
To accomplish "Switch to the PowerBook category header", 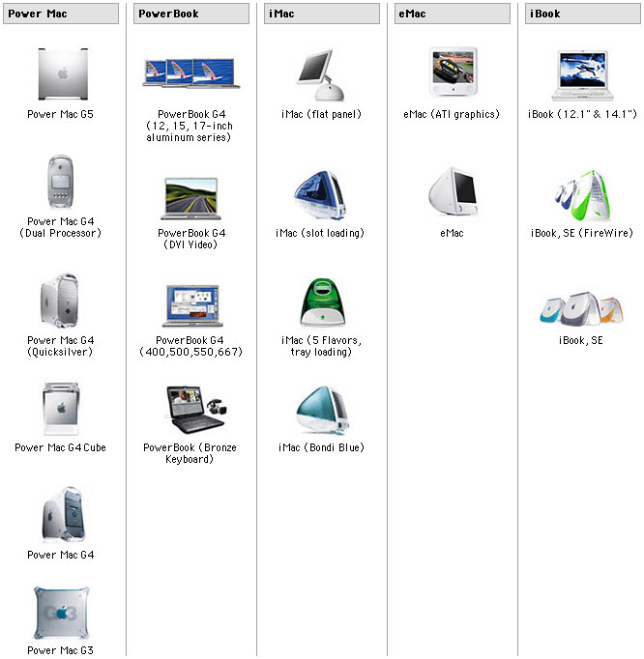I will pyautogui.click(x=191, y=14).
